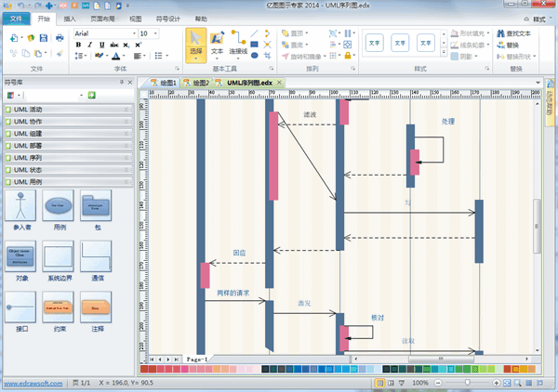Image resolution: width=558 pixels, height=392 pixels.
Task: Open the 插入 (Insert) ribbon tab
Action: click(x=71, y=18)
